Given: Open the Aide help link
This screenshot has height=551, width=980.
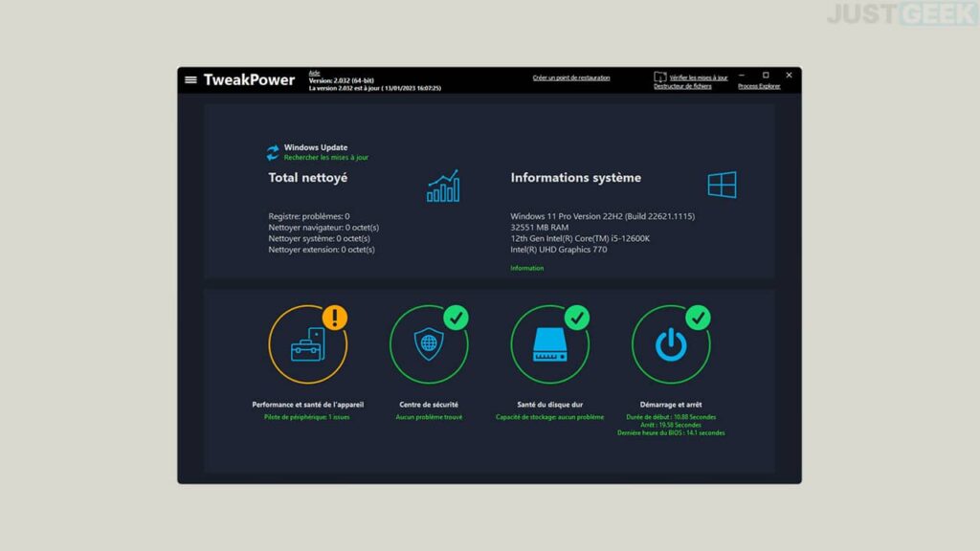Looking at the screenshot, I should click(x=314, y=73).
